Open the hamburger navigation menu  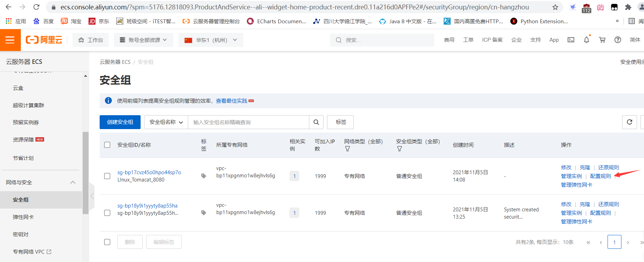(x=10, y=40)
